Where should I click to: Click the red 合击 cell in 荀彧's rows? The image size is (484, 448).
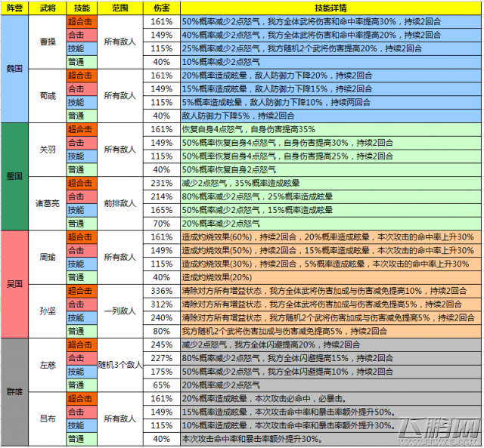point(82,89)
